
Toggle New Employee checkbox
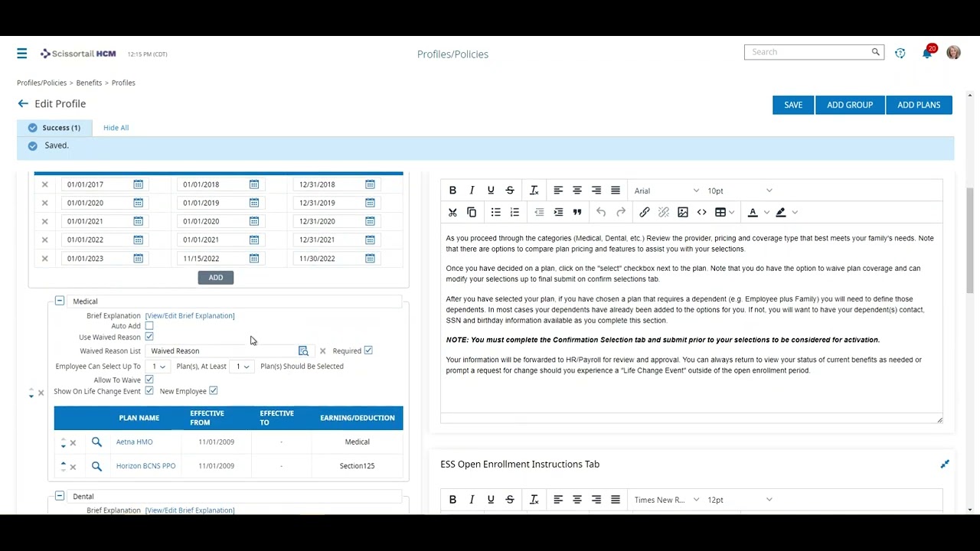tap(214, 391)
